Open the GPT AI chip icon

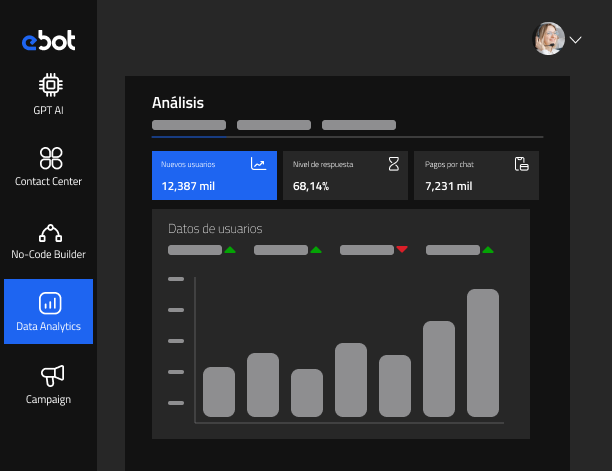(49, 84)
